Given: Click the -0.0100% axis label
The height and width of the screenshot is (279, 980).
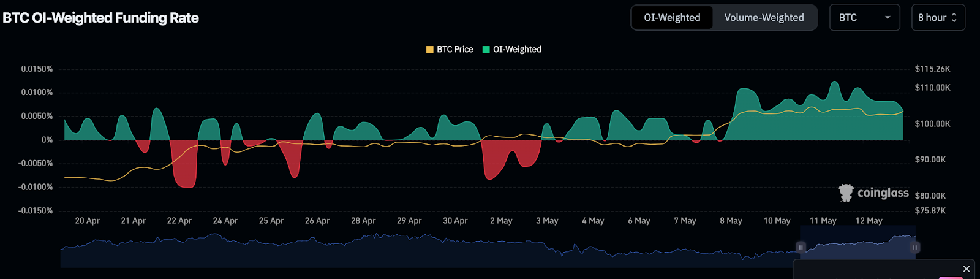Looking at the screenshot, I should 36,187.
